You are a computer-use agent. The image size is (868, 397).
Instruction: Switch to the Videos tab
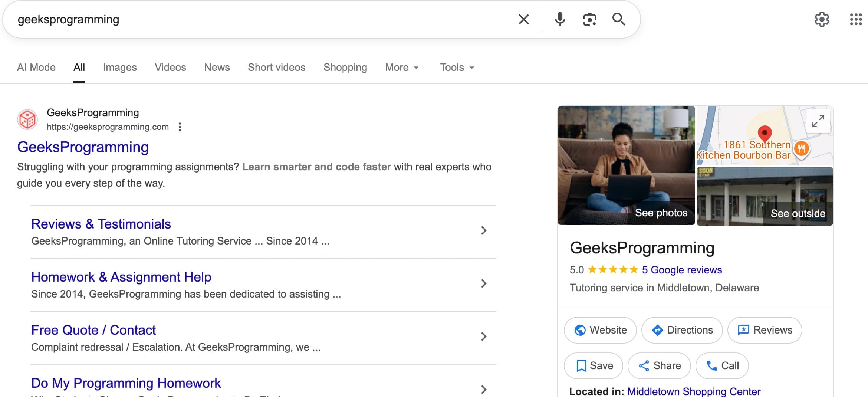point(170,67)
